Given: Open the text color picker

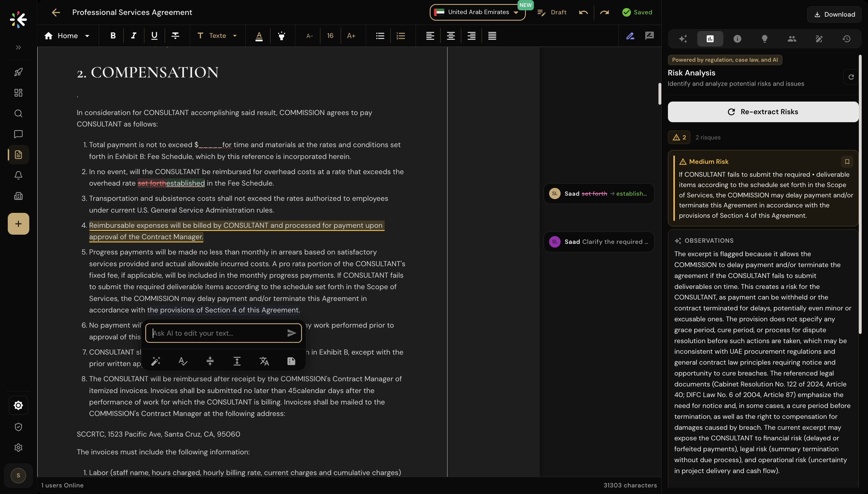Looking at the screenshot, I should click(259, 36).
